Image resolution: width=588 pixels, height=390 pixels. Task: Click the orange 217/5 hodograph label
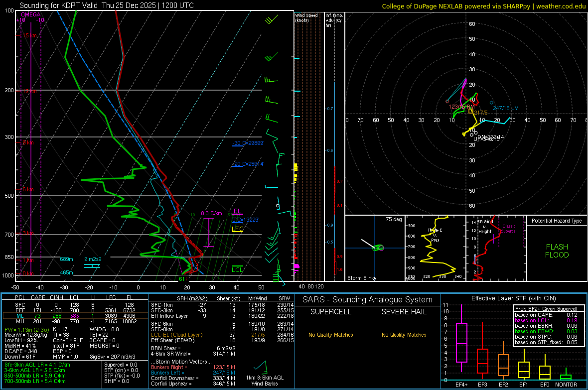[481, 113]
